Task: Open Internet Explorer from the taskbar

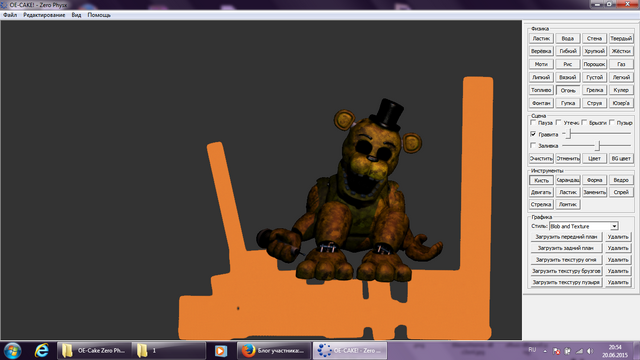Action: point(41,351)
